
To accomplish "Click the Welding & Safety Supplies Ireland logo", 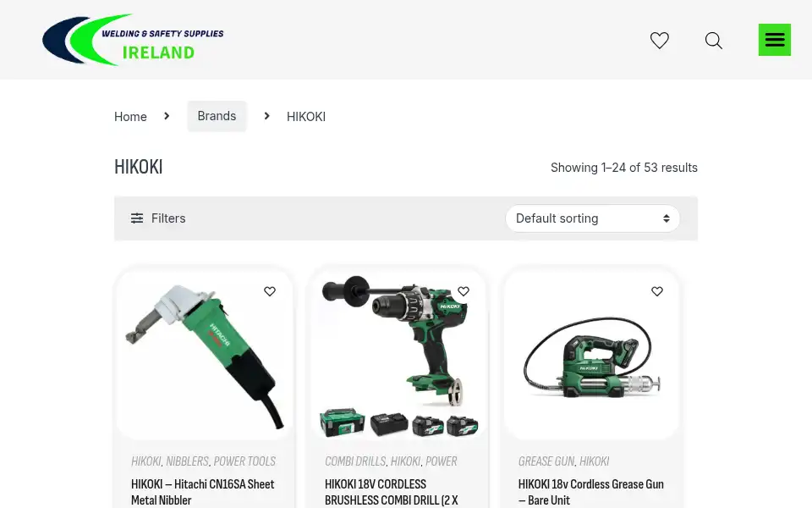I will [133, 40].
